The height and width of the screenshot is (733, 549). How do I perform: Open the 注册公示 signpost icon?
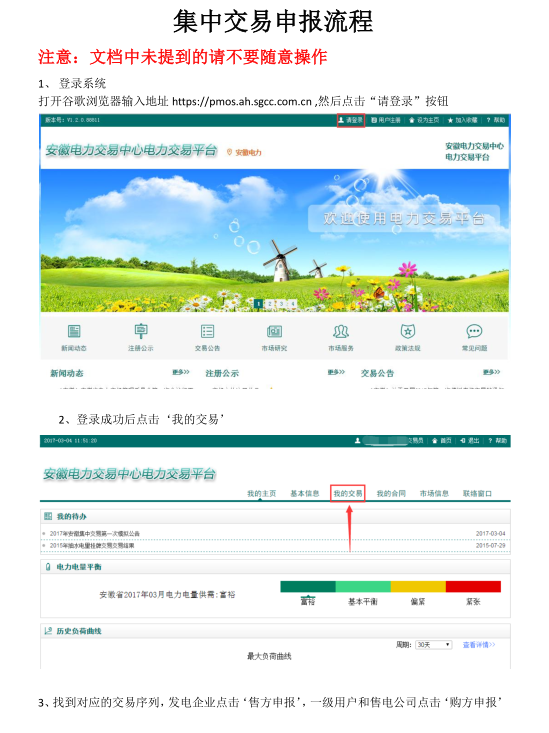tap(141, 331)
